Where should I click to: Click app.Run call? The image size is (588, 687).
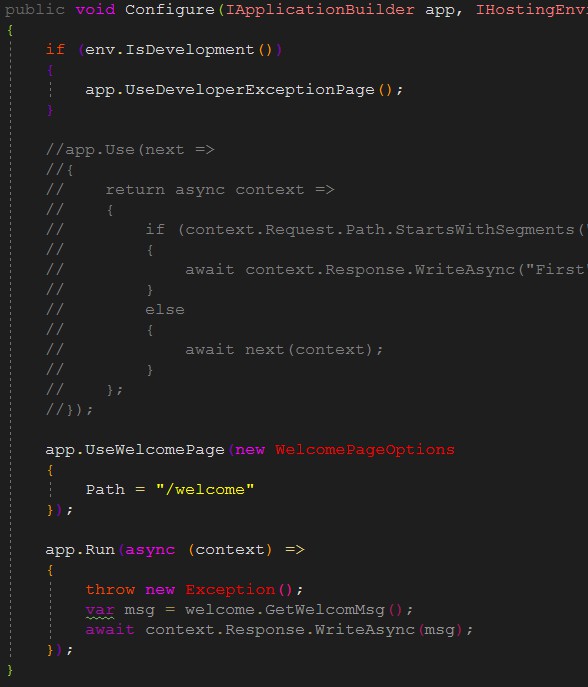tap(80, 549)
